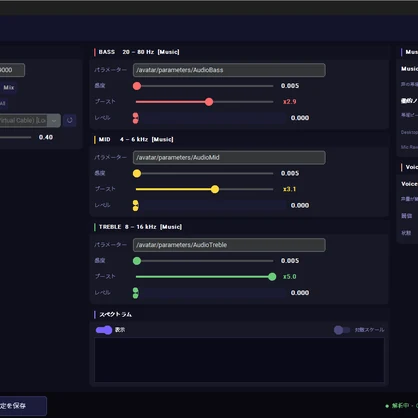Screen dimensions: 418x418
Task: Adjust the BASS sensitivity slider handle
Action: [137, 86]
